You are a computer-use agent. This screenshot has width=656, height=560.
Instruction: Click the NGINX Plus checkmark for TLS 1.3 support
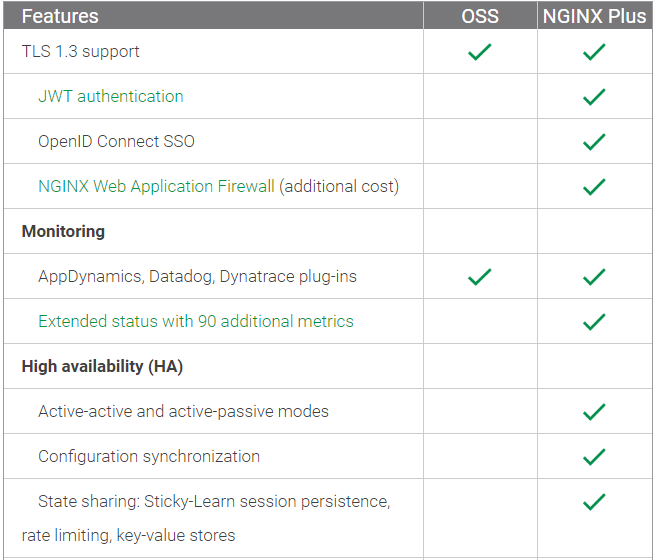click(594, 52)
